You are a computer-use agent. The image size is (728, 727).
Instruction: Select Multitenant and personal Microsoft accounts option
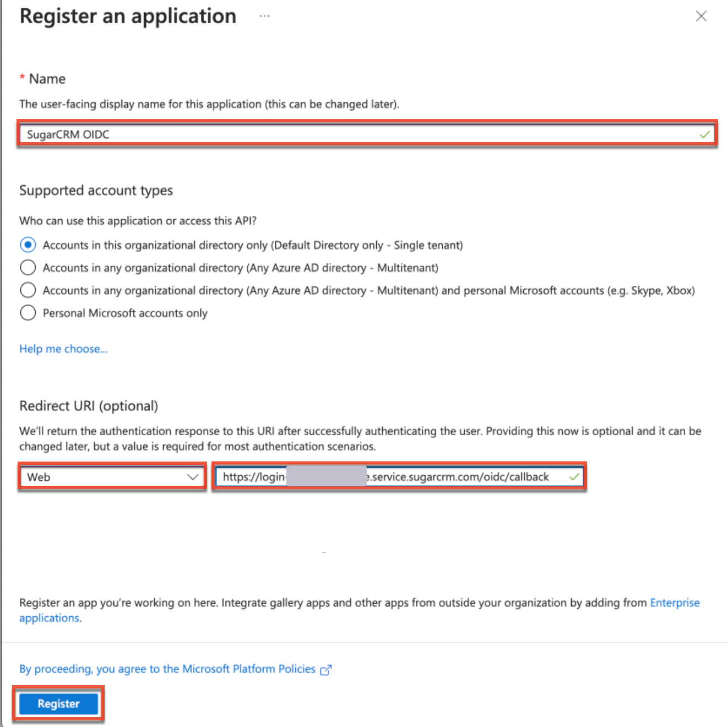(28, 290)
